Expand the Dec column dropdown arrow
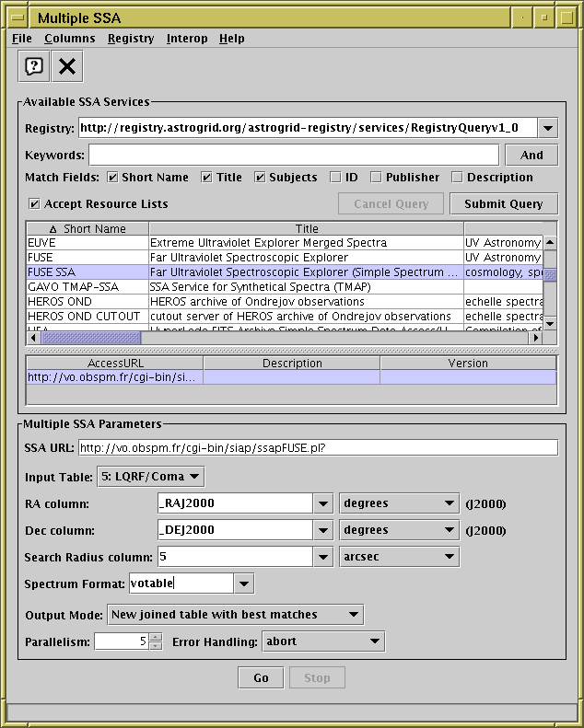The width and height of the screenshot is (584, 728). pyautogui.click(x=323, y=530)
